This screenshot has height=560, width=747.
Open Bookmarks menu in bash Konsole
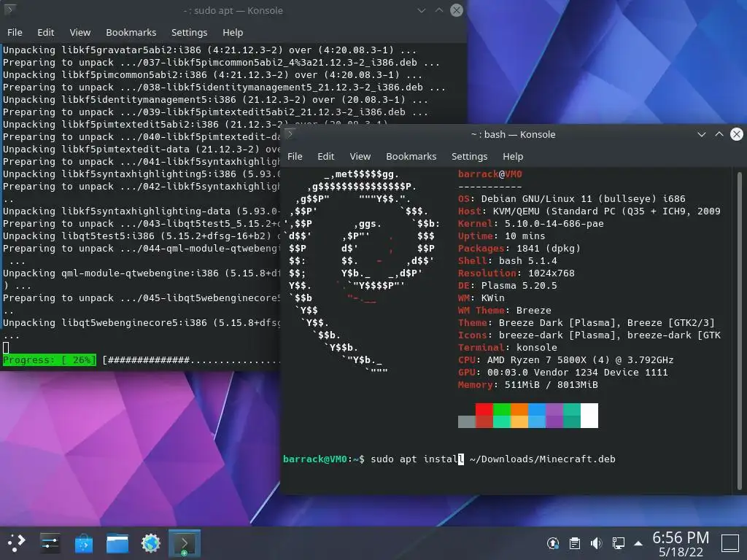tap(411, 156)
